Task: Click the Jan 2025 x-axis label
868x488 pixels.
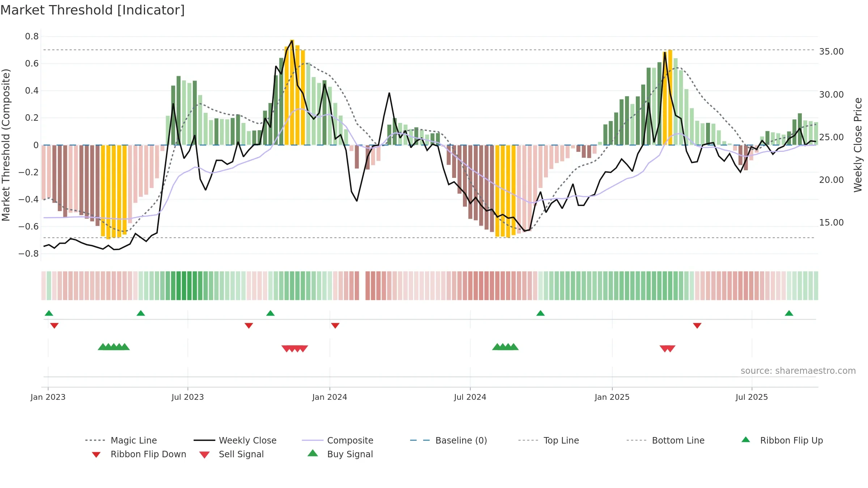Action: (612, 397)
